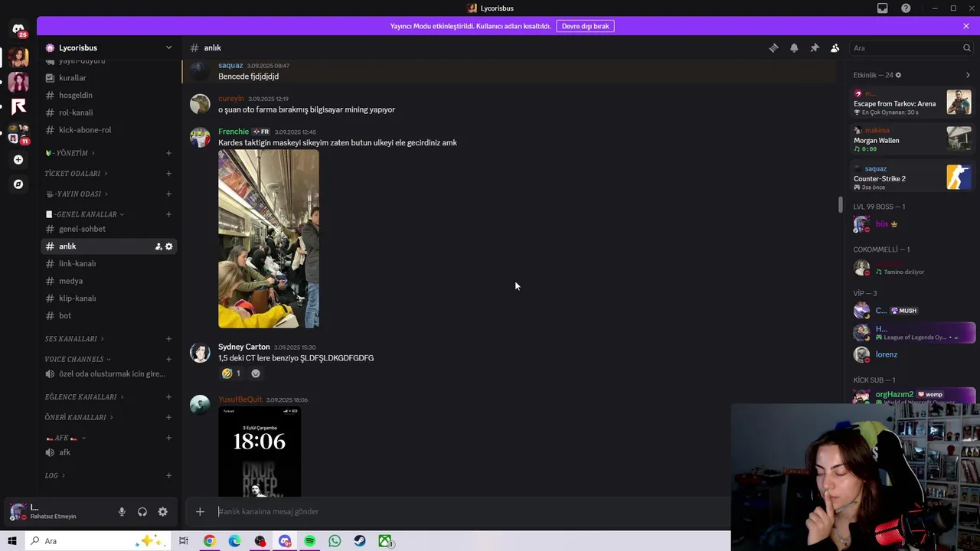Open Steam from the Windows taskbar
This screenshot has height=551, width=980.
pos(360,541)
